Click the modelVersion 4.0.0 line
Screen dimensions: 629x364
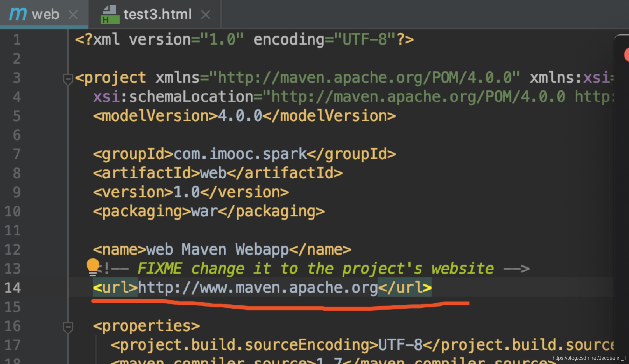click(244, 116)
